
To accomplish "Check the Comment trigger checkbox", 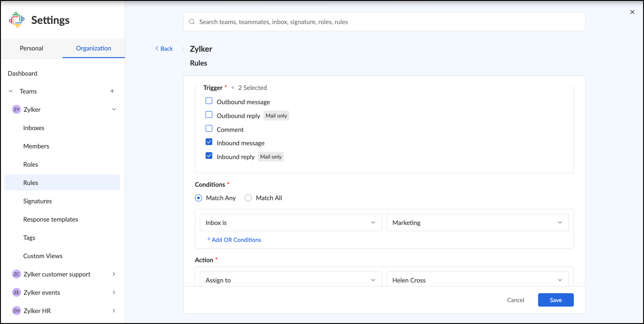I will [209, 128].
